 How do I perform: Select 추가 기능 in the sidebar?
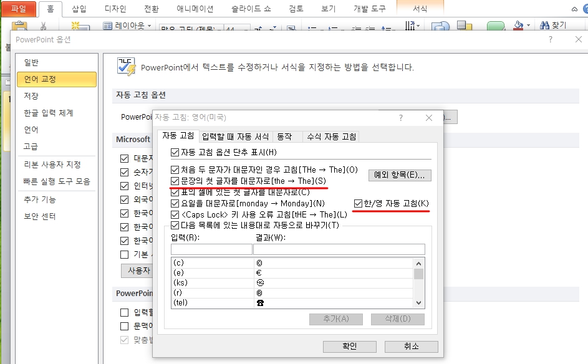(x=57, y=199)
